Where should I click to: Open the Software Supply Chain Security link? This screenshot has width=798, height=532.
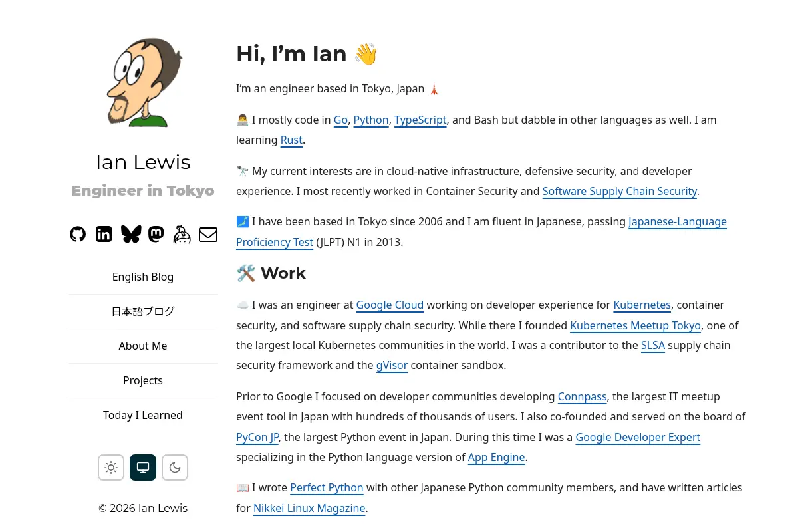pyautogui.click(x=620, y=192)
